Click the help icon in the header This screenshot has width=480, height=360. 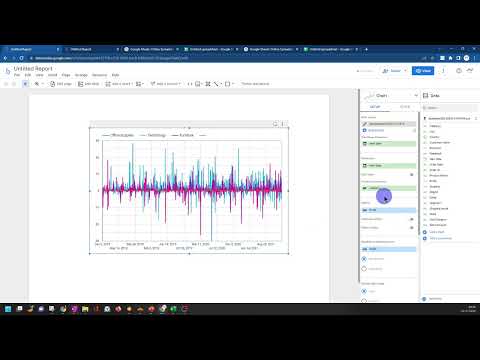[x=459, y=71]
